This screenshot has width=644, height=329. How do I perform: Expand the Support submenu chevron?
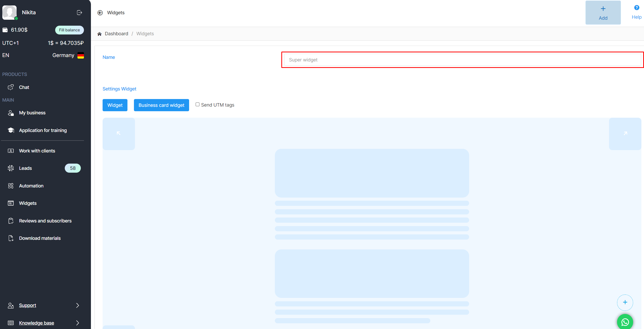point(77,305)
